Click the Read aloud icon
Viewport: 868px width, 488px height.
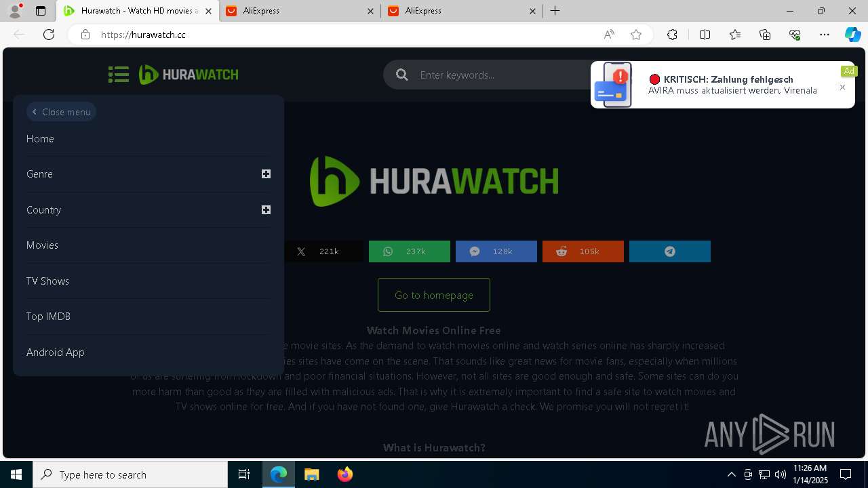tap(609, 35)
